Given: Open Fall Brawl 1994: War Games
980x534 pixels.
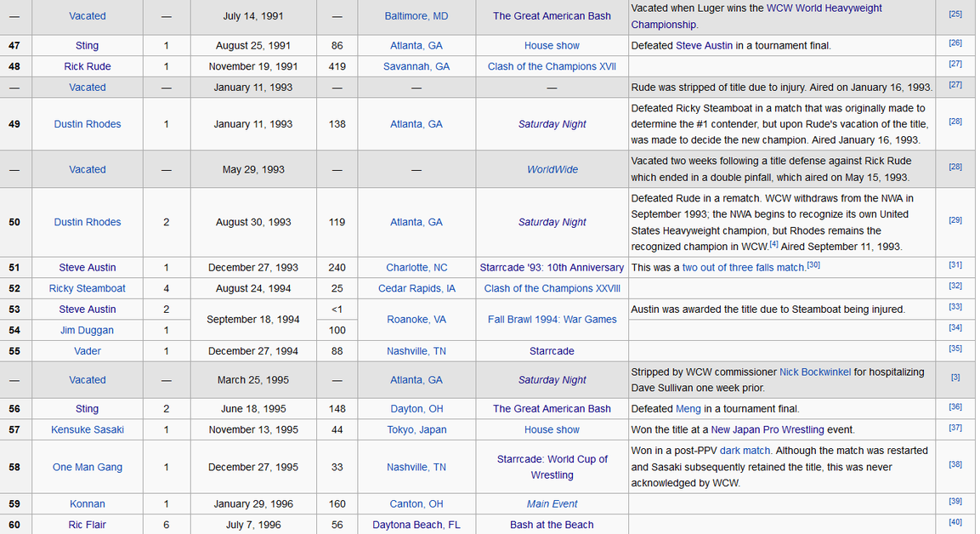Looking at the screenshot, I should tap(552, 320).
